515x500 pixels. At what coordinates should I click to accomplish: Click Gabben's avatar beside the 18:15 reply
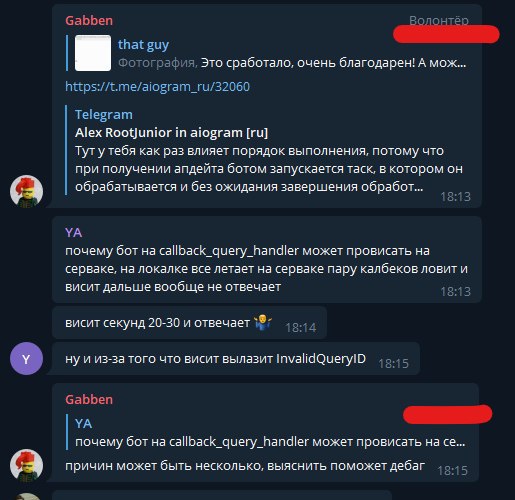[x=26, y=465]
